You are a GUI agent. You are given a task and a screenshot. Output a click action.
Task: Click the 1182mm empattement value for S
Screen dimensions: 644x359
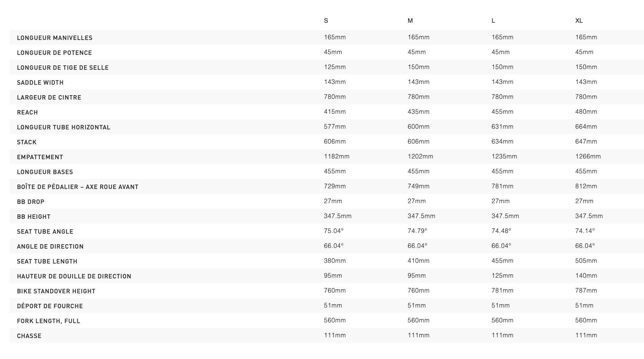(x=337, y=156)
